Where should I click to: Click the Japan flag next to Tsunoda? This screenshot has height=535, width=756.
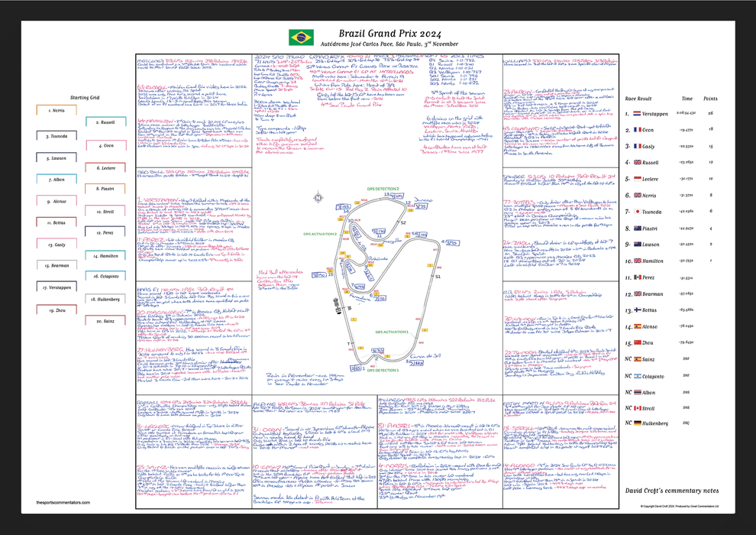637,211
